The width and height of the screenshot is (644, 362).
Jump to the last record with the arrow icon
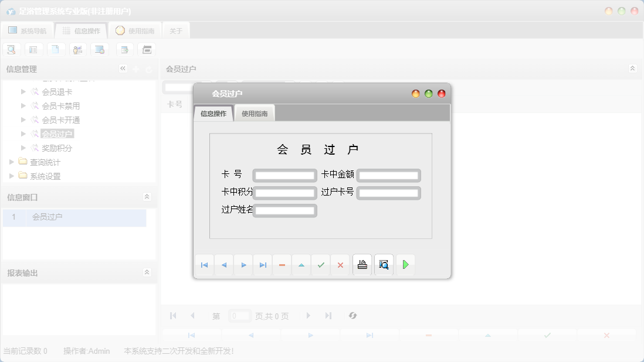tap(263, 265)
